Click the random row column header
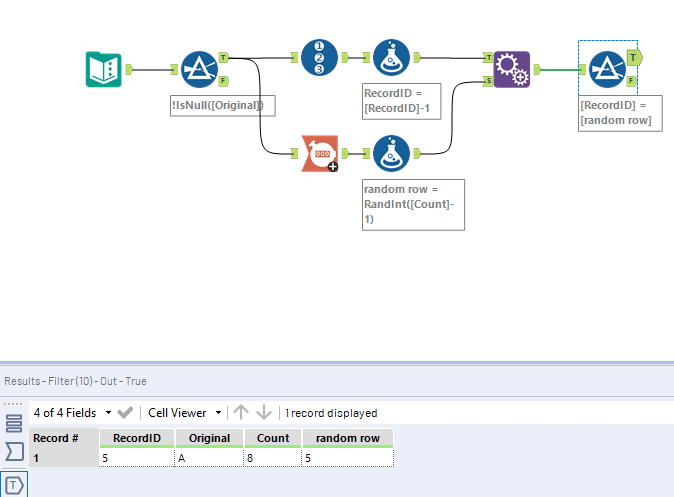Image resolution: width=674 pixels, height=497 pixels. (x=348, y=438)
